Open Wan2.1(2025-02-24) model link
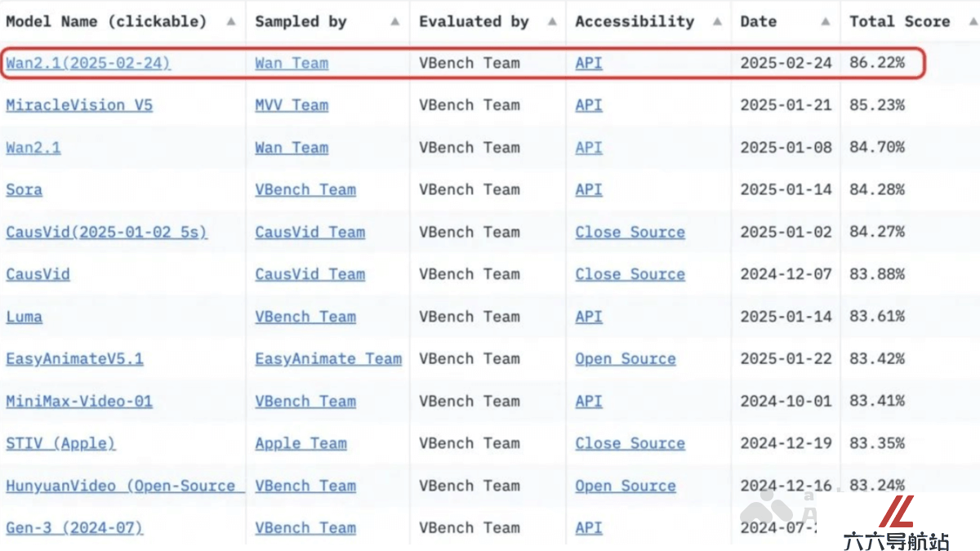The width and height of the screenshot is (980, 551). (88, 63)
